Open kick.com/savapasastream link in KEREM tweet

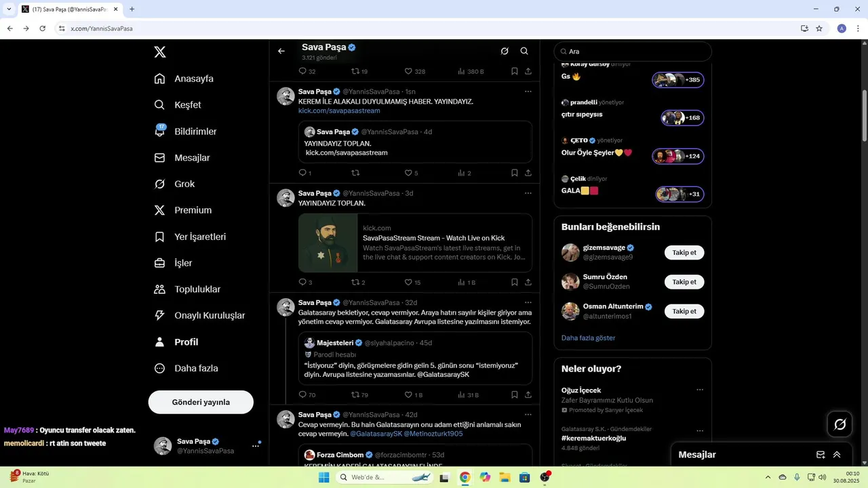coord(339,110)
